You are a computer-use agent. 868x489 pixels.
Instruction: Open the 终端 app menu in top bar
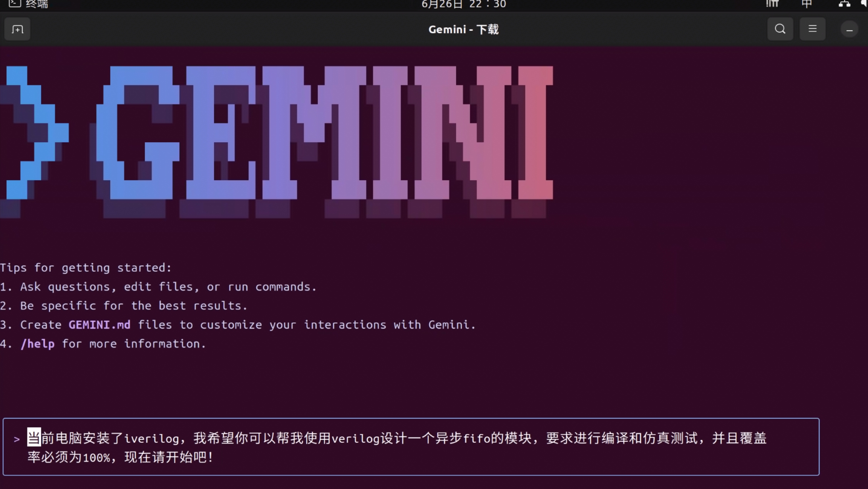(x=29, y=4)
